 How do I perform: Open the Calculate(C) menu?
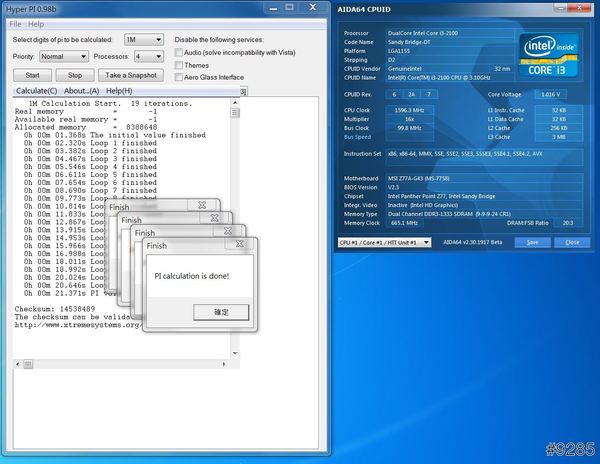coord(36,91)
